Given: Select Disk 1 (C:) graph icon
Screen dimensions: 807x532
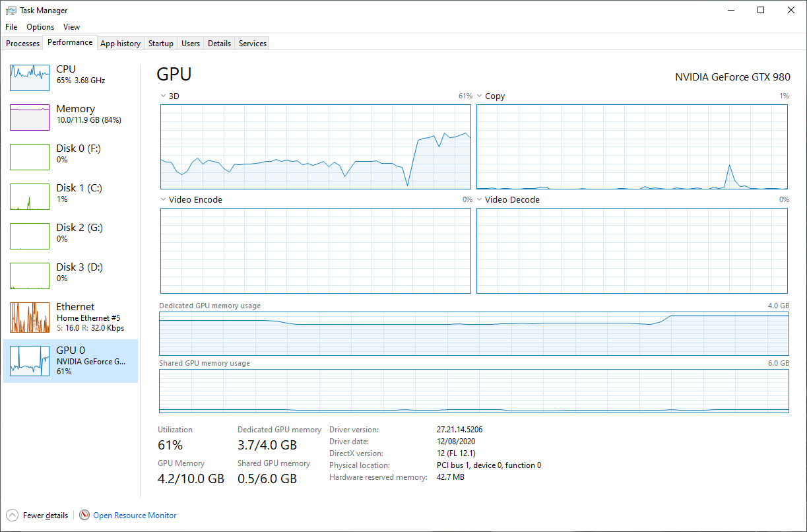Looking at the screenshot, I should tap(30, 197).
